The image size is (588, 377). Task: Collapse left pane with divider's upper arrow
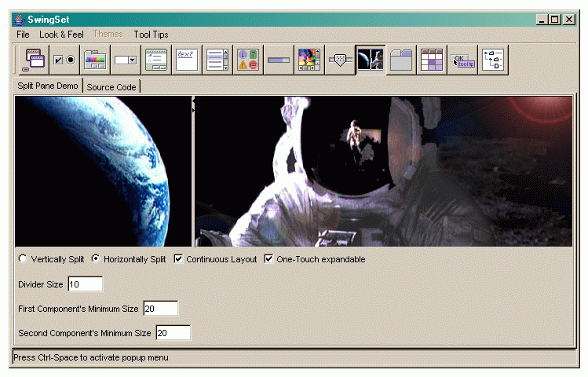[193, 101]
